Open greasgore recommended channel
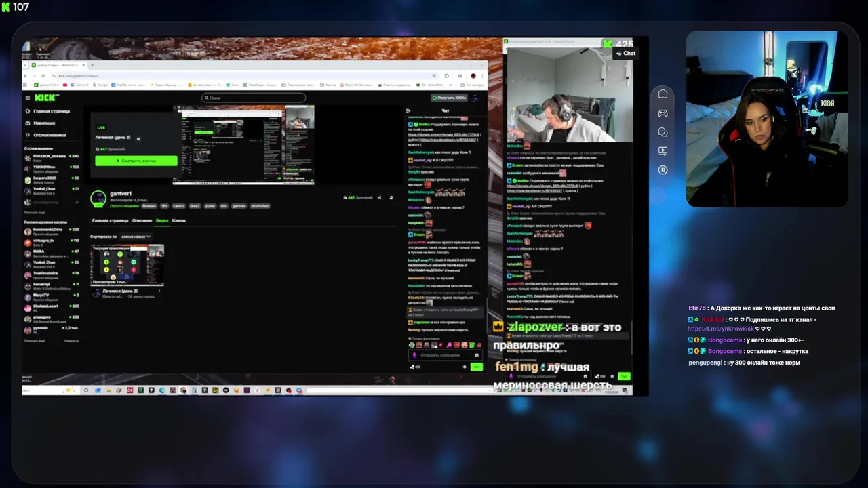Viewport: 868px width, 488px height. coord(52,318)
